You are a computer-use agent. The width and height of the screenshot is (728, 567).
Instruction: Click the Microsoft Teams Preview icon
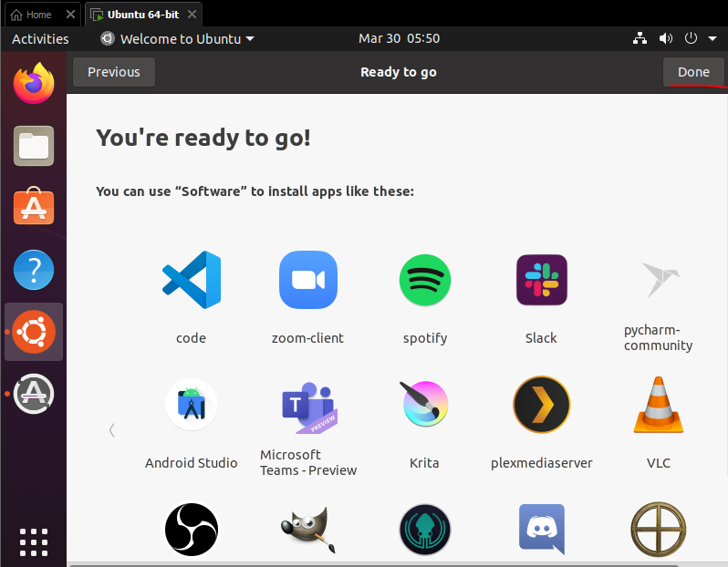point(309,407)
